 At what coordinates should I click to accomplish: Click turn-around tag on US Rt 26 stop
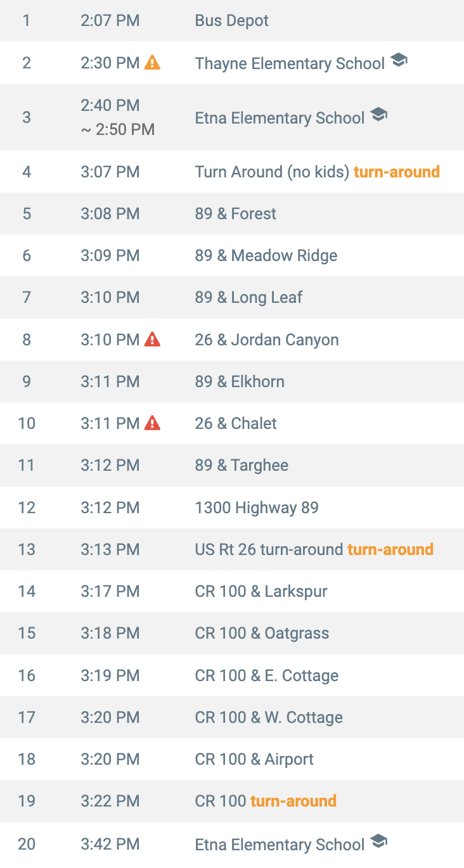390,549
